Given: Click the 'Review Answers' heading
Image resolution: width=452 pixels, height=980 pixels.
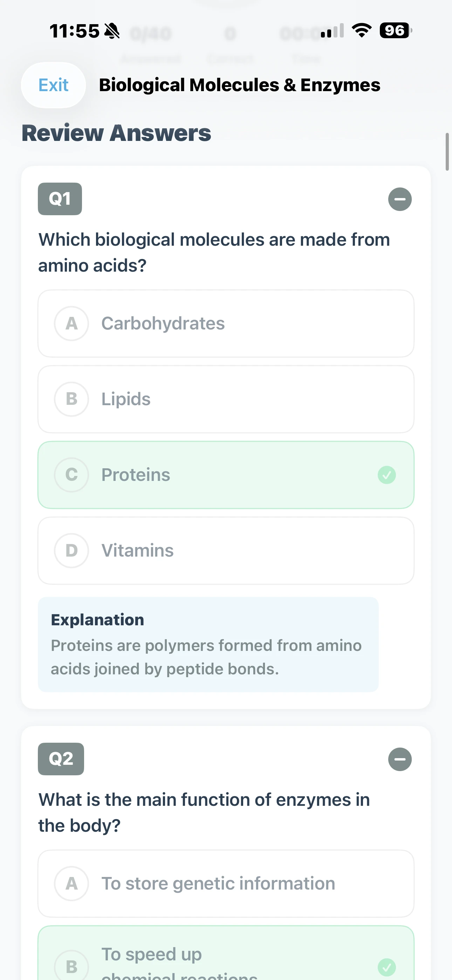Looking at the screenshot, I should pos(116,133).
